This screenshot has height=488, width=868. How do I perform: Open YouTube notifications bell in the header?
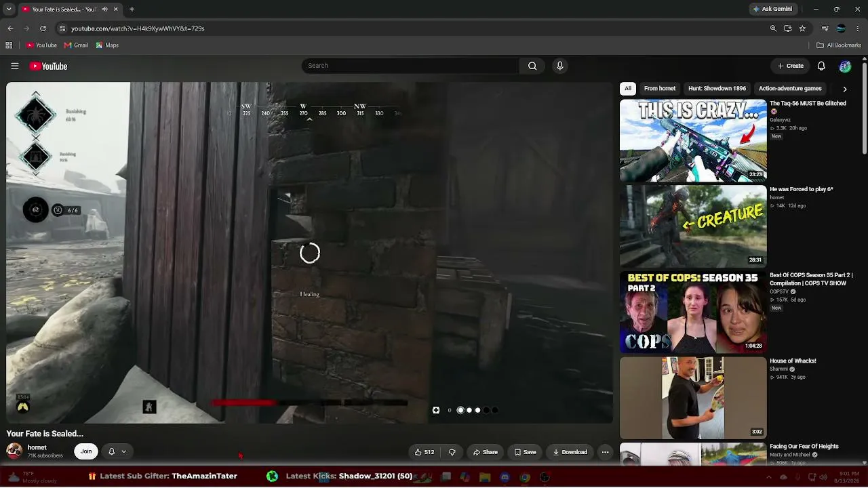(821, 66)
